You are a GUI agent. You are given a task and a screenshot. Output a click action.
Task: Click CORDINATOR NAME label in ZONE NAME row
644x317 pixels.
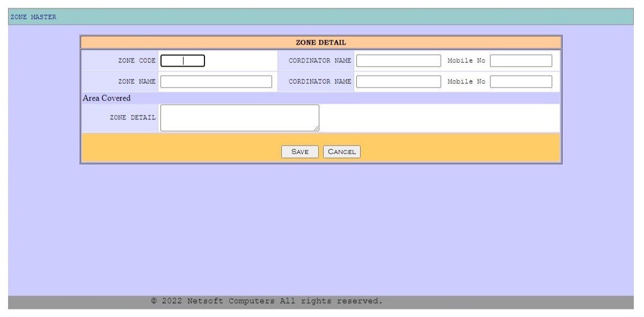(320, 82)
